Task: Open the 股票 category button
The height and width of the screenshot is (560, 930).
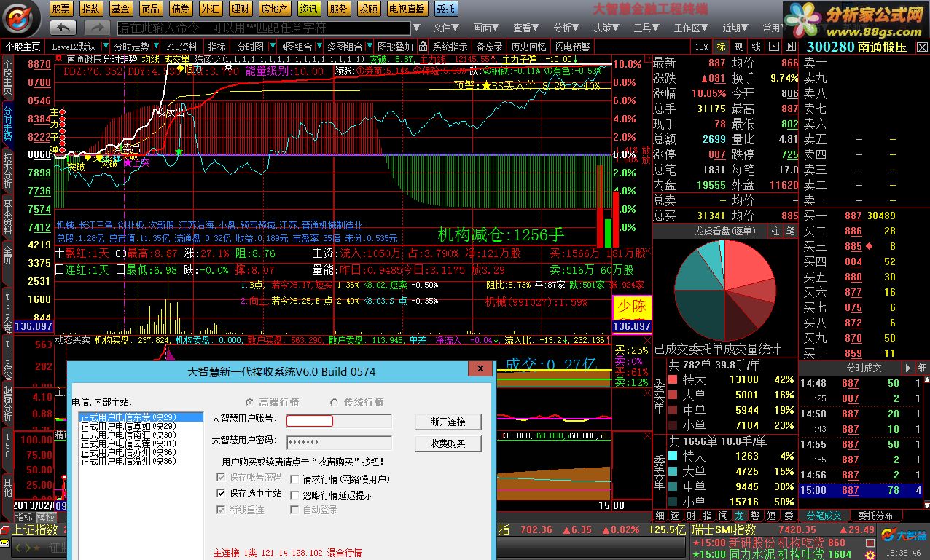Action: pyautogui.click(x=62, y=9)
